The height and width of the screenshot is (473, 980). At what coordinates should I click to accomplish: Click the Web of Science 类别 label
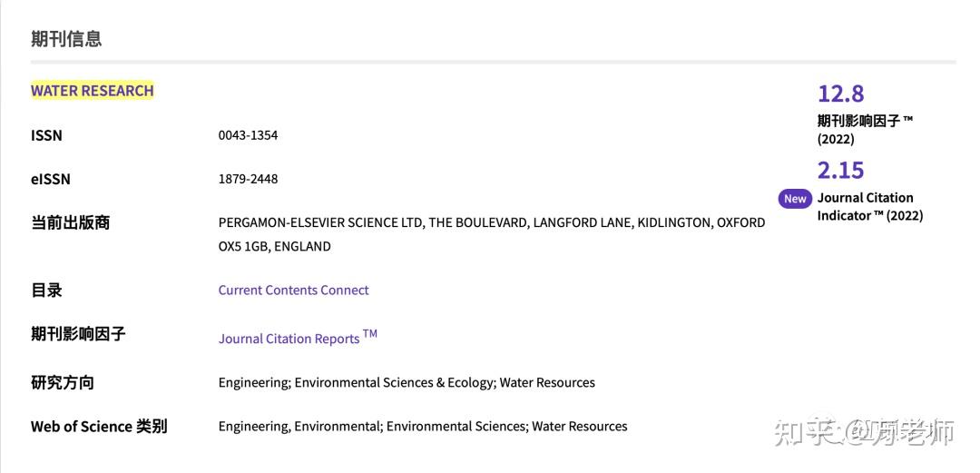[99, 427]
